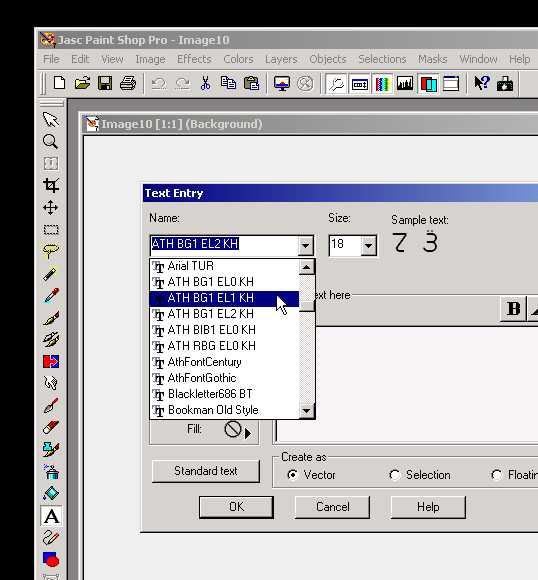
Task: Open a file with the folder icon
Action: pos(82,83)
